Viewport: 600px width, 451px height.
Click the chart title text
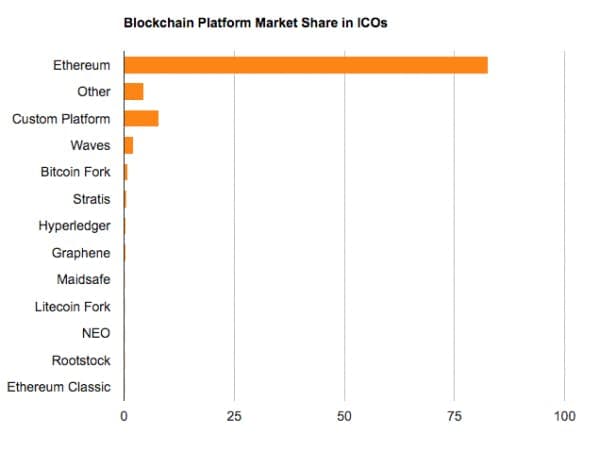click(256, 23)
